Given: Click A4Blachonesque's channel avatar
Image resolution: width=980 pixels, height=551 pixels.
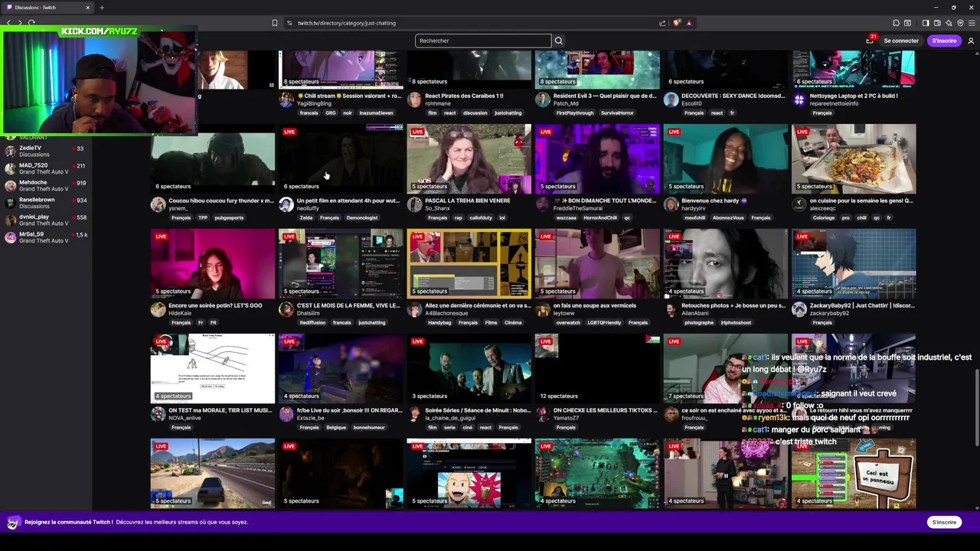Looking at the screenshot, I should (414, 309).
